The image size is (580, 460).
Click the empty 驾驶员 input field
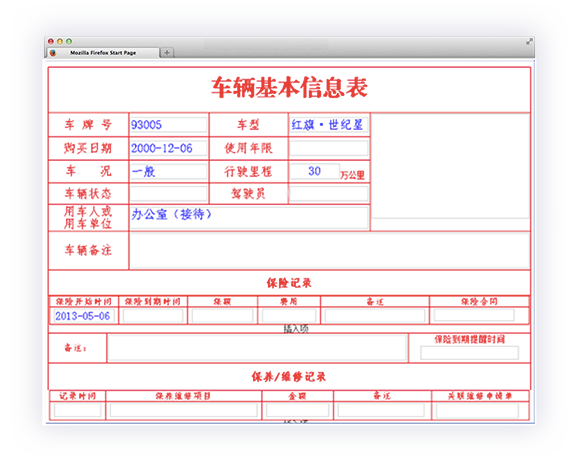pyautogui.click(x=328, y=193)
